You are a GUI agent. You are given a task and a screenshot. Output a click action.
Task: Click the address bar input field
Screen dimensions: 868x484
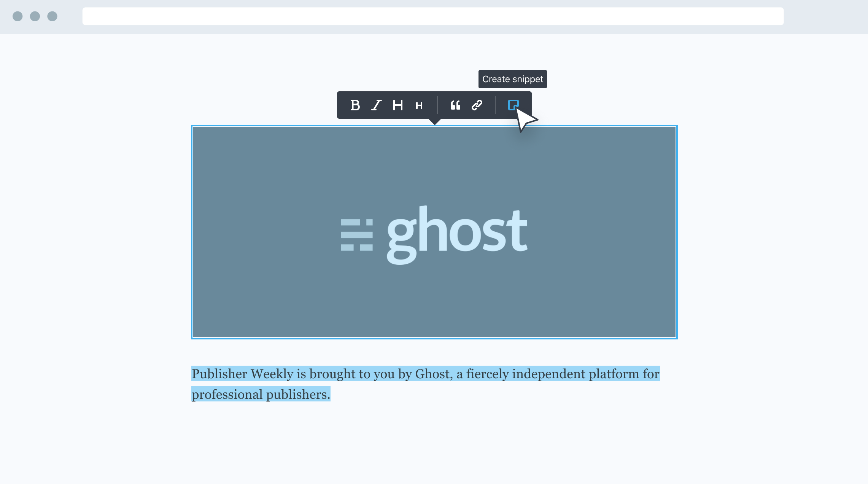tap(433, 16)
